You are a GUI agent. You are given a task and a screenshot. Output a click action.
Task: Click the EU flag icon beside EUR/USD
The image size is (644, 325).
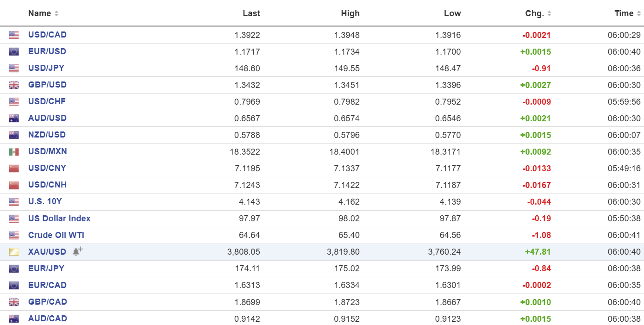(14, 52)
